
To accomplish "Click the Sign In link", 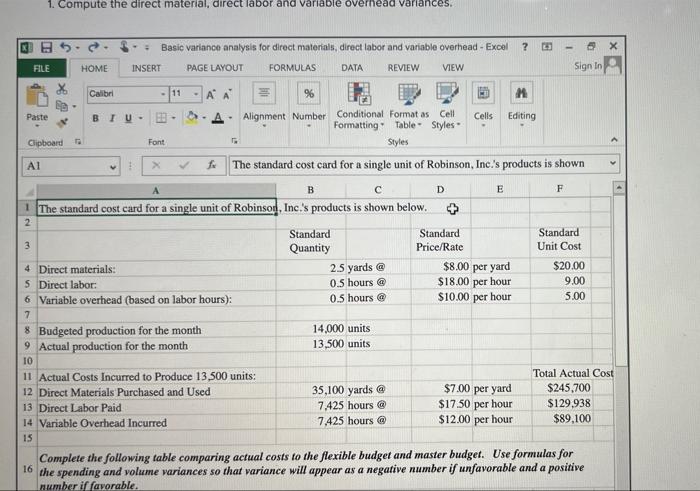I will point(588,66).
